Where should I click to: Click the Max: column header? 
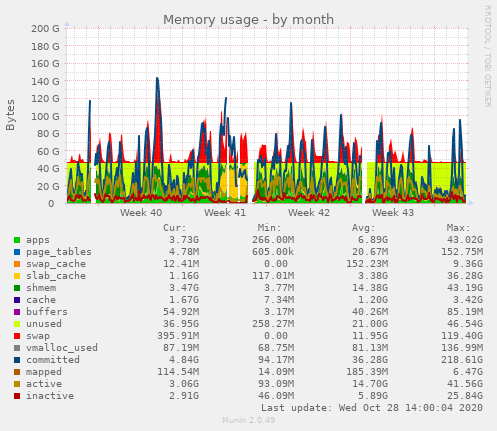[458, 228]
